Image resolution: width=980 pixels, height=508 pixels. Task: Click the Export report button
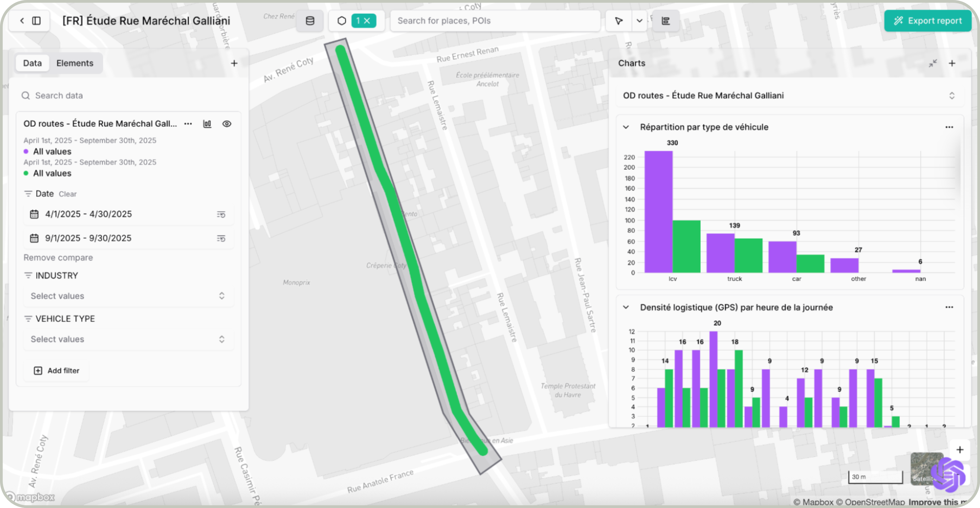coord(927,21)
